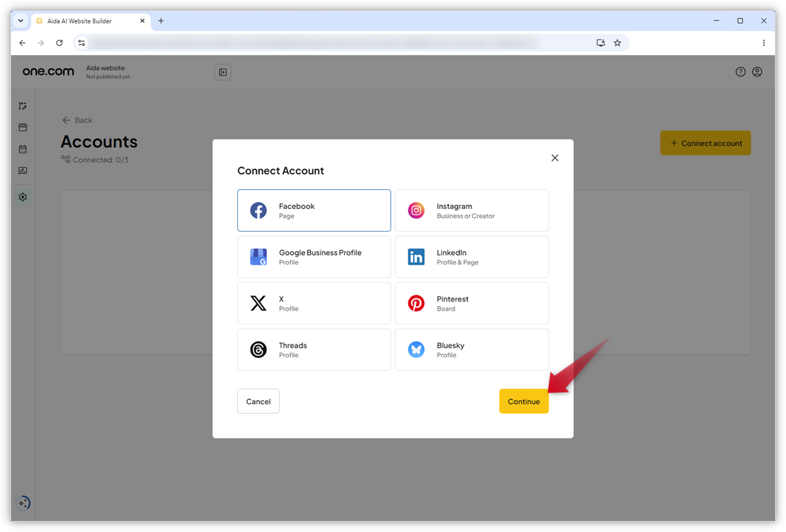Open the user account profile icon

pos(757,71)
